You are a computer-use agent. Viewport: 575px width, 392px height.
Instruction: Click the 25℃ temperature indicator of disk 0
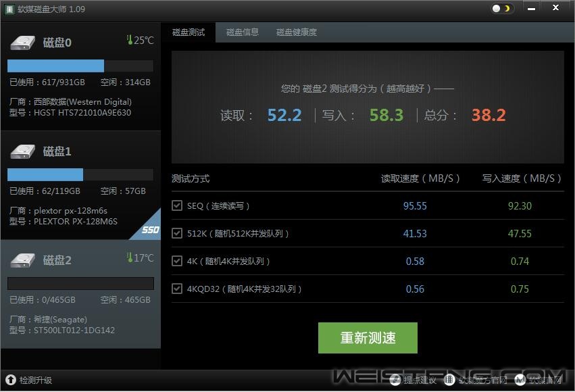(x=140, y=40)
